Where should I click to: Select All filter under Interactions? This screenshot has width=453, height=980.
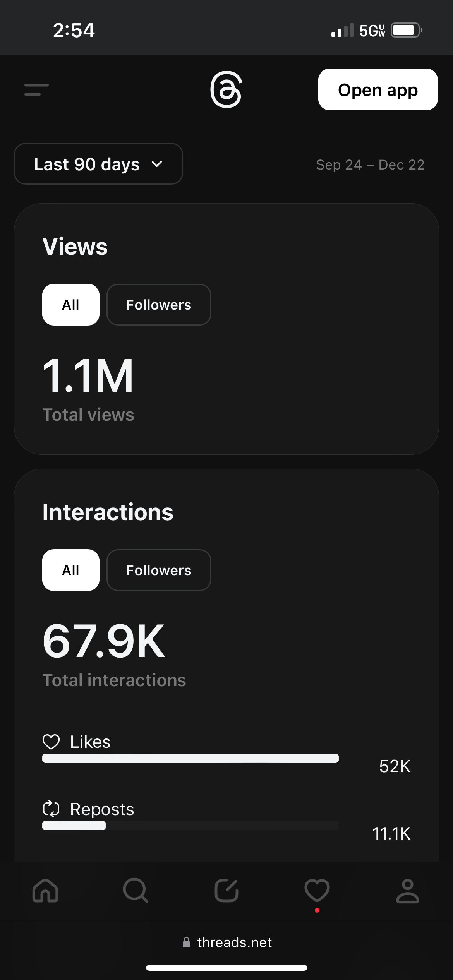click(x=71, y=570)
